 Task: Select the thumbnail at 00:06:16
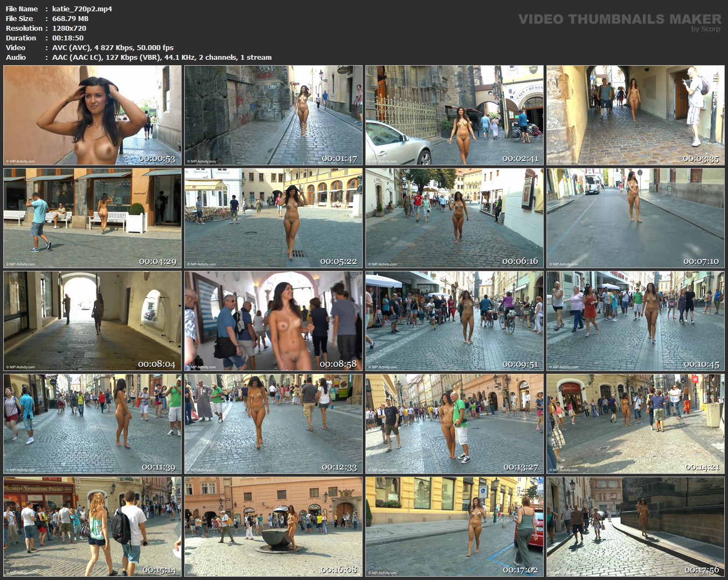pyautogui.click(x=455, y=218)
